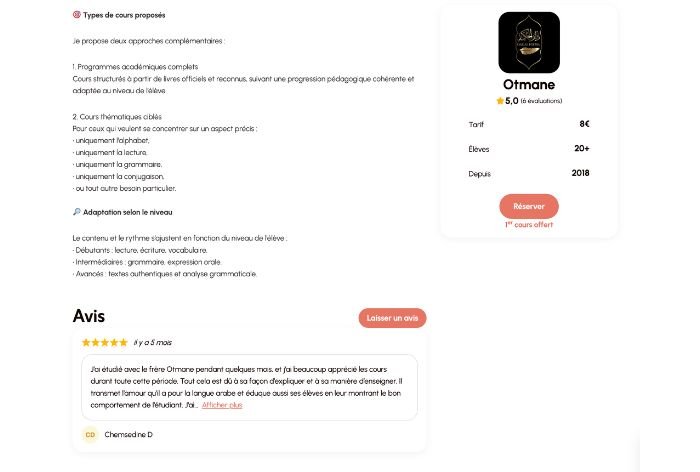This screenshot has height=472, width=700.
Task: Click the magnifier icon beside Adaptation selon le niveau
Action: click(x=77, y=212)
